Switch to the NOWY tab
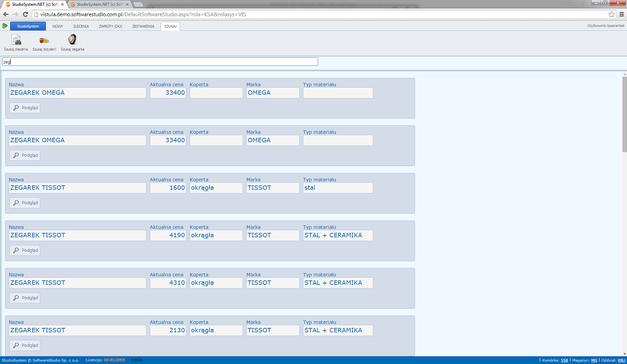 tap(58, 26)
